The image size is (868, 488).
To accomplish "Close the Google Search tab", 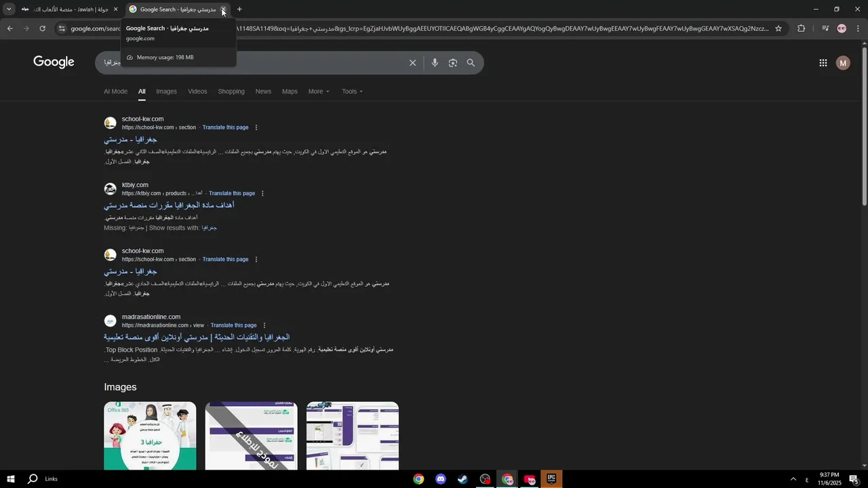I will click(x=223, y=9).
